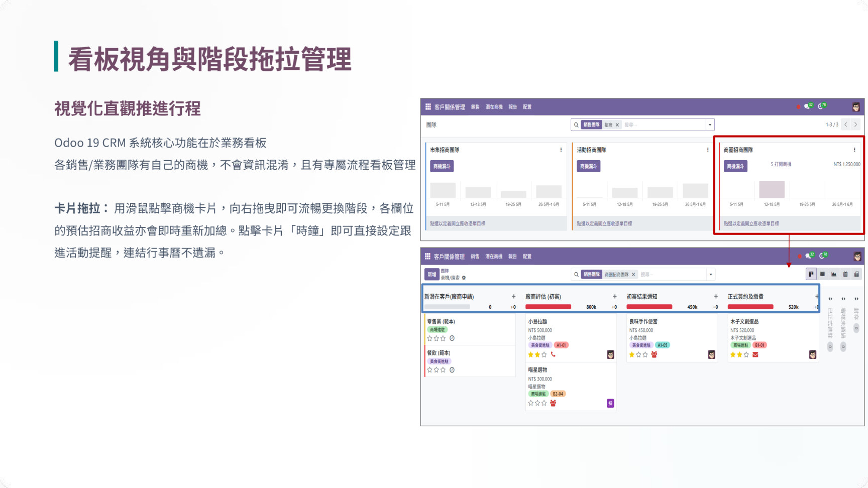
Task: Open the 報告 menu in the upper window
Action: pos(512,107)
